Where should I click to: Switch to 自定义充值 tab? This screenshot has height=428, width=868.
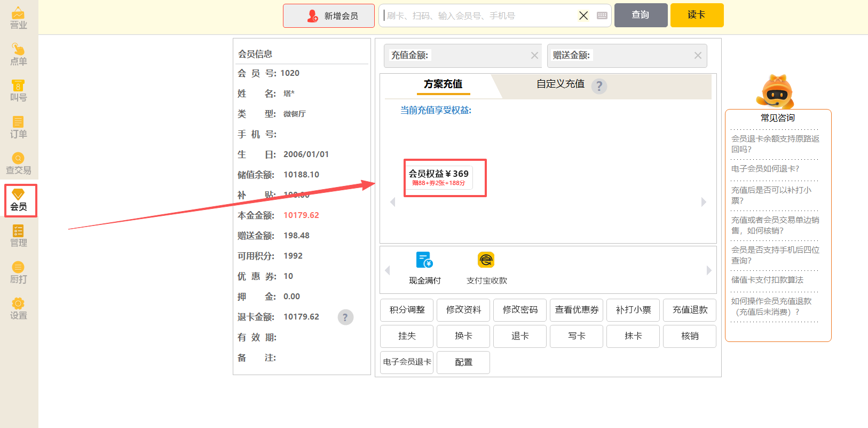(x=560, y=84)
